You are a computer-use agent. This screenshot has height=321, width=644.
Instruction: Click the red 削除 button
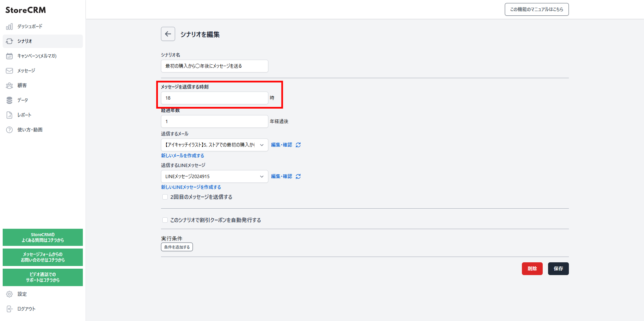532,269
